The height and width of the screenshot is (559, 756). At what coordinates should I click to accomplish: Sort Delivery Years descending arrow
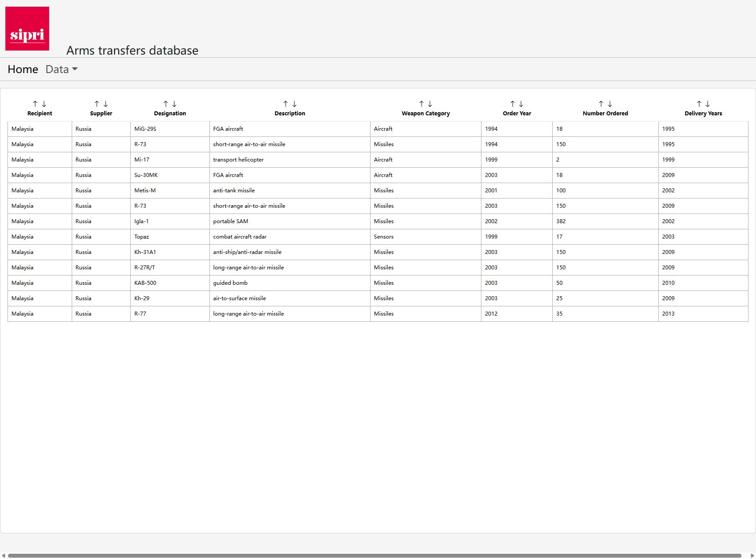coord(708,104)
